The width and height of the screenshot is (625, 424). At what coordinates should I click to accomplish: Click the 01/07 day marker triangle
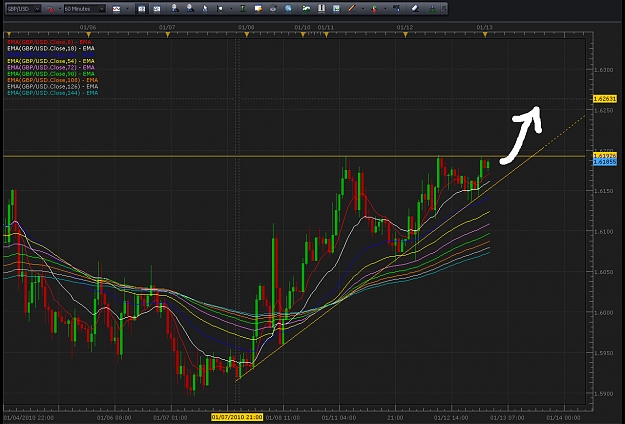pyautogui.click(x=168, y=35)
